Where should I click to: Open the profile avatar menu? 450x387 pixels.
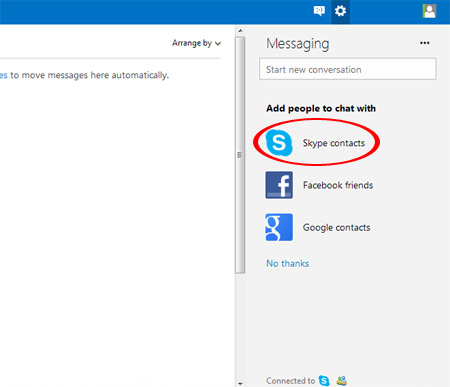tap(429, 11)
